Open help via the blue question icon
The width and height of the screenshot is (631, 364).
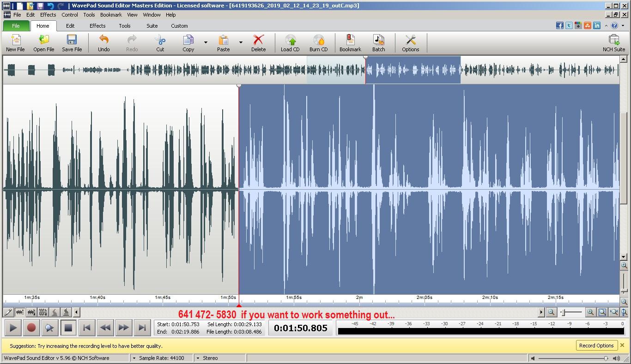click(x=614, y=26)
